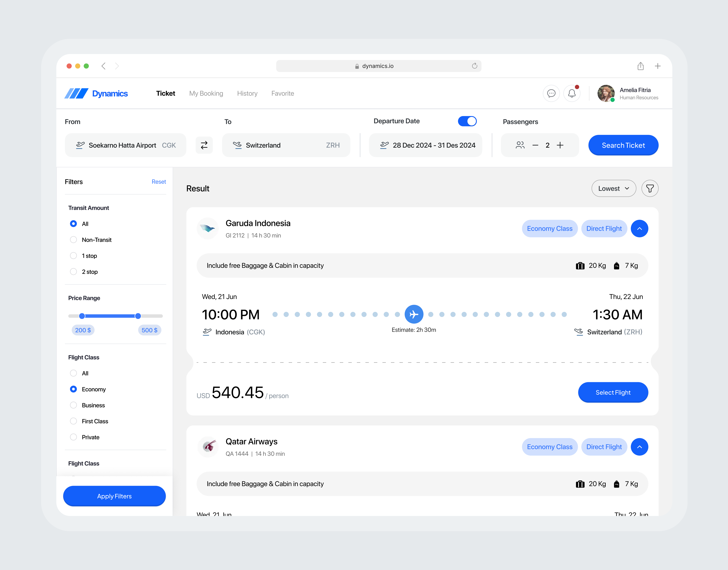The height and width of the screenshot is (570, 728).
Task: Click the baggage icon next to 20 Kg
Action: coord(580,265)
